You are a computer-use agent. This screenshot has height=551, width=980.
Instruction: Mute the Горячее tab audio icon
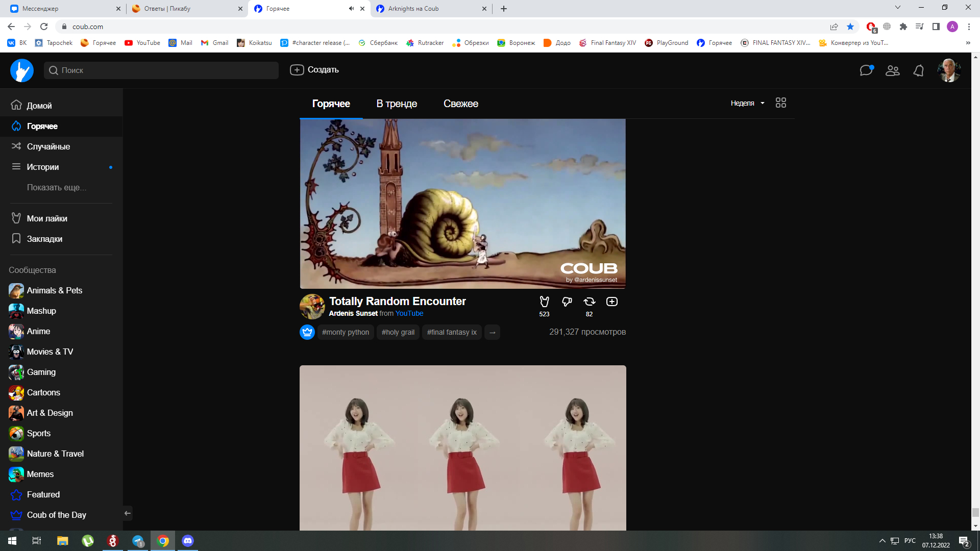click(351, 9)
